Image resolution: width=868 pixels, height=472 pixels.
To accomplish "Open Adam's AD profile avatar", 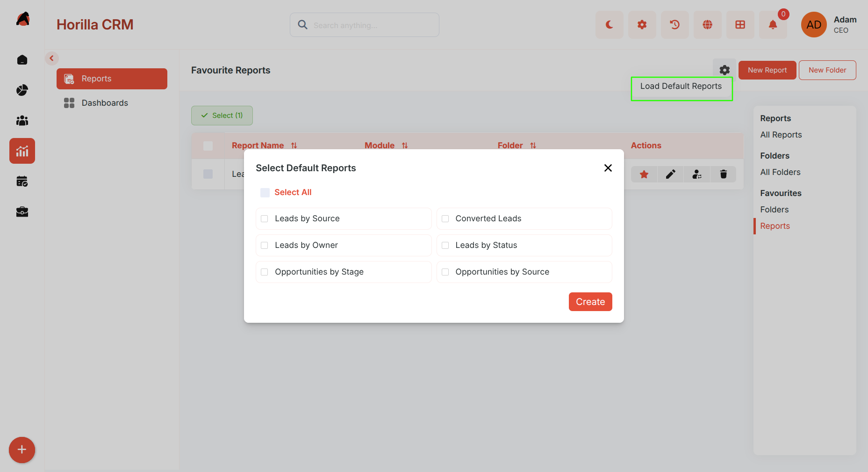I will point(814,25).
